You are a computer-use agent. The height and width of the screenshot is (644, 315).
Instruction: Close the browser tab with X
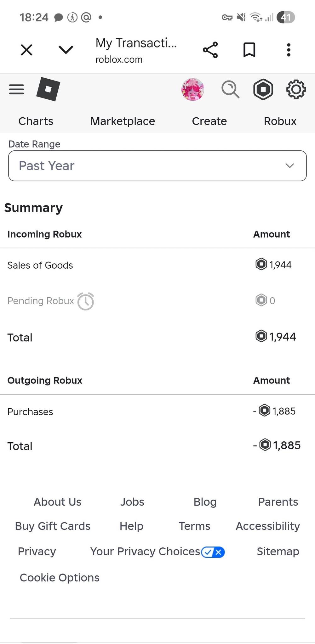pos(26,50)
